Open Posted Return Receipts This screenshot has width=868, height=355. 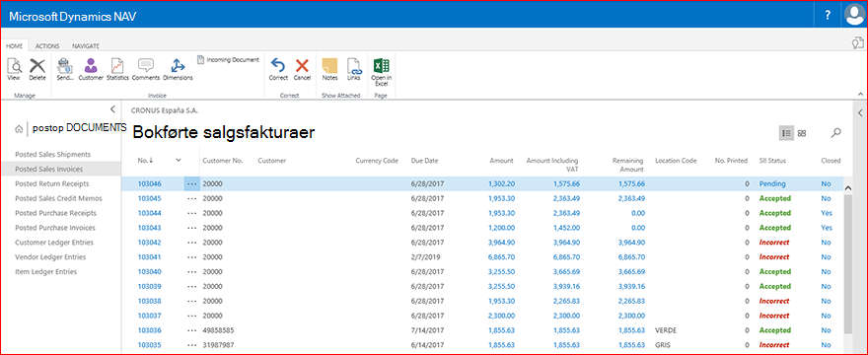pos(52,183)
